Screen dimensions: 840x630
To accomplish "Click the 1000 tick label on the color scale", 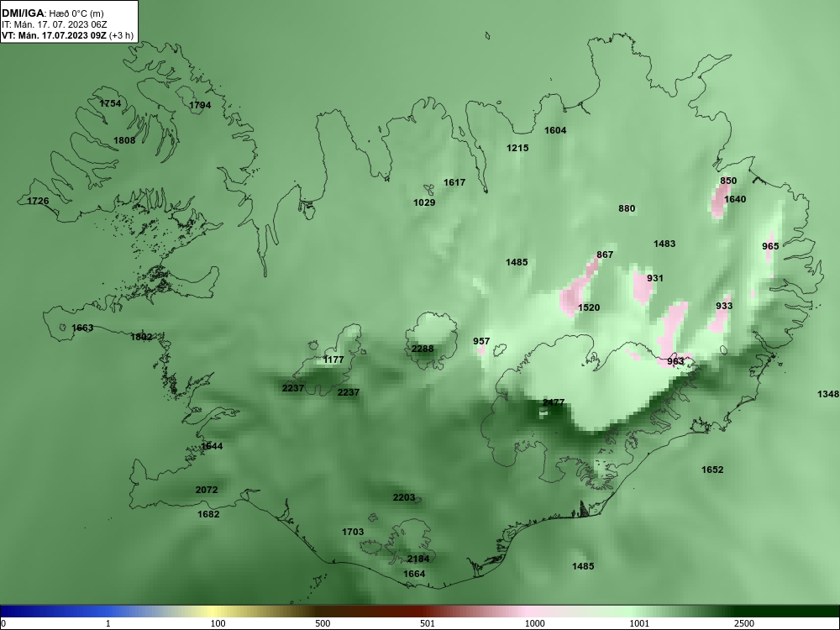I will pyautogui.click(x=534, y=623).
